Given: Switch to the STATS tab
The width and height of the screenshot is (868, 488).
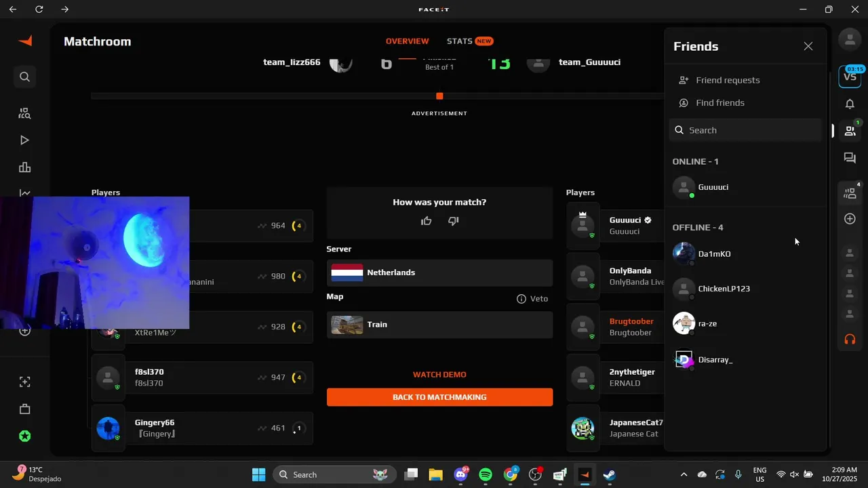Looking at the screenshot, I should click(469, 41).
